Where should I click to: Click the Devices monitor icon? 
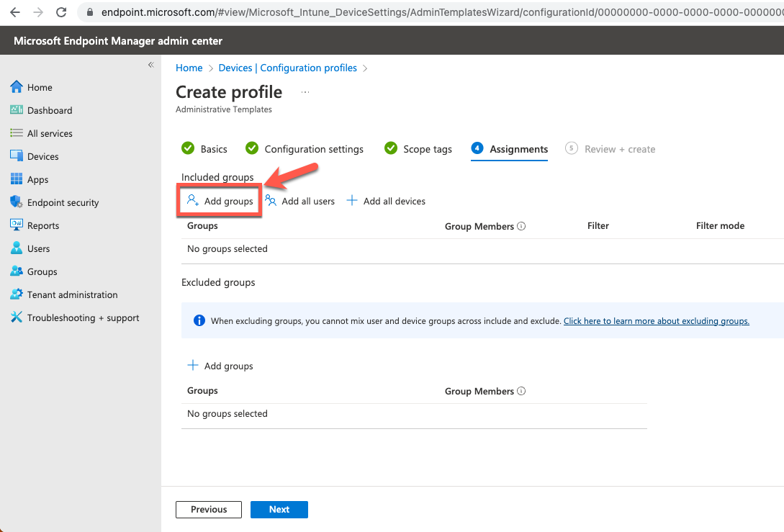click(x=17, y=156)
